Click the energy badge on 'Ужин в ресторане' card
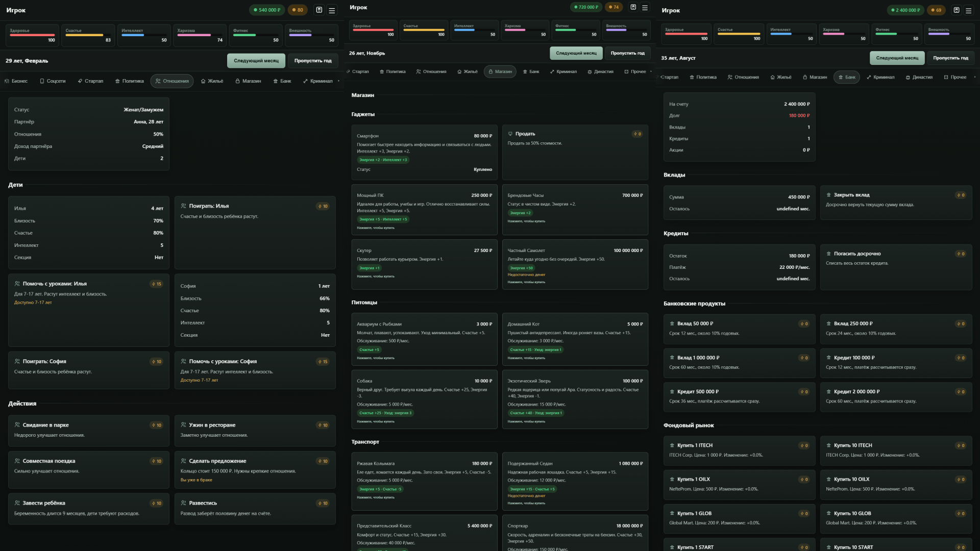The width and height of the screenshot is (980, 551). (x=323, y=425)
